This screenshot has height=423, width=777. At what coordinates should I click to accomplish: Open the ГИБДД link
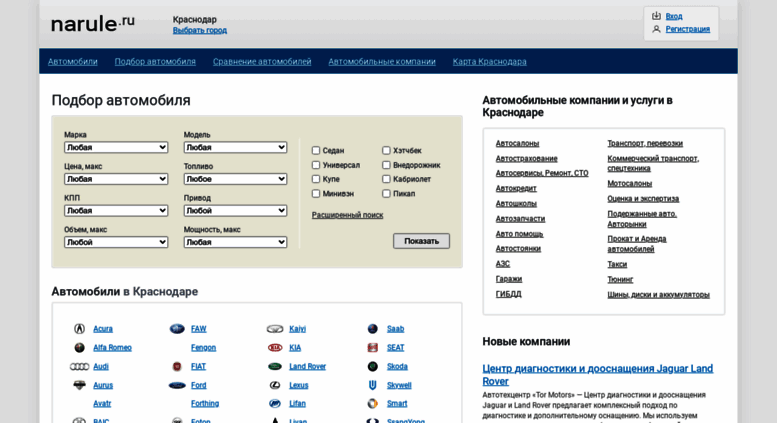(508, 294)
